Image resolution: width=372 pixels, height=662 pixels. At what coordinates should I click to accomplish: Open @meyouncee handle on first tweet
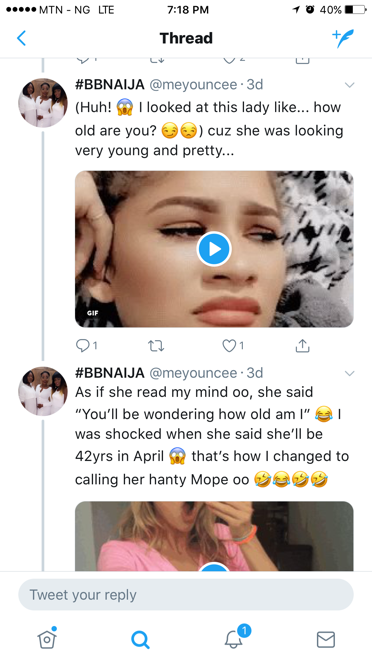193,84
